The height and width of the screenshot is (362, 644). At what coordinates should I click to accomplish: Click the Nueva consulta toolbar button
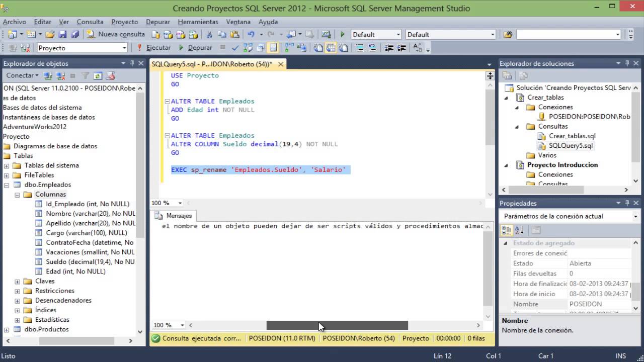tap(116, 34)
